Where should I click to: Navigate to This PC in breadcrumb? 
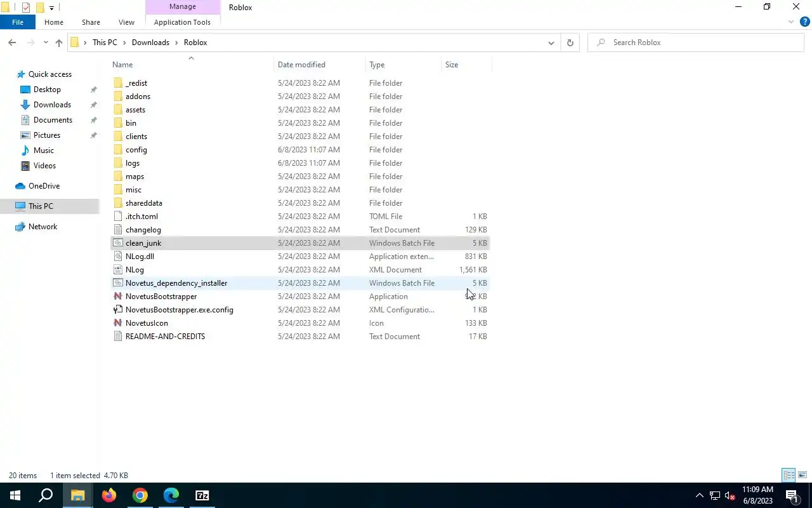pos(105,43)
